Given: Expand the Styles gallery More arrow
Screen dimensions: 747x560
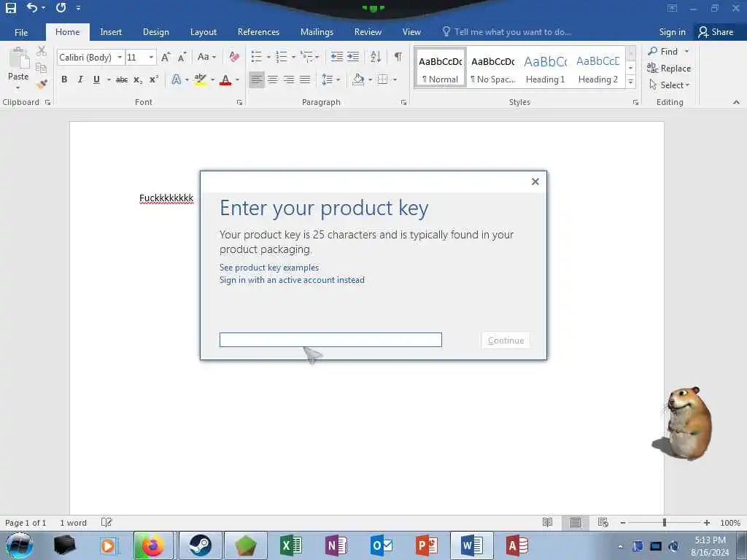Looking at the screenshot, I should click(x=631, y=82).
